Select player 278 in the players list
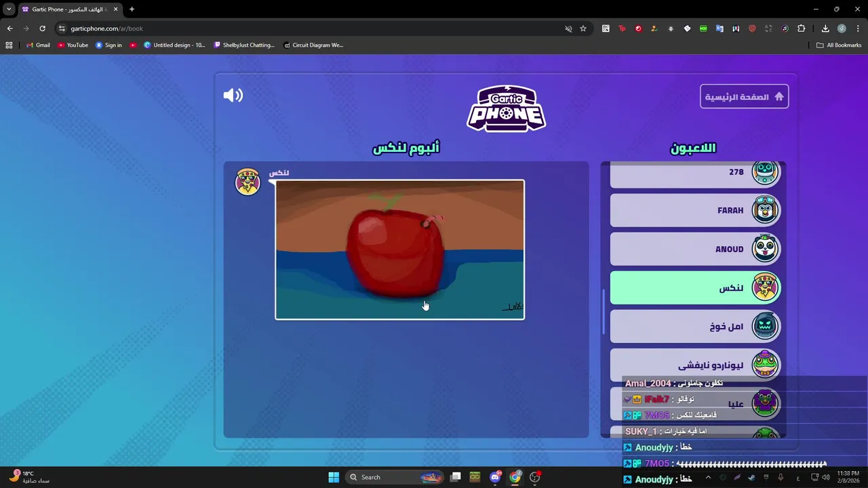 (696, 175)
